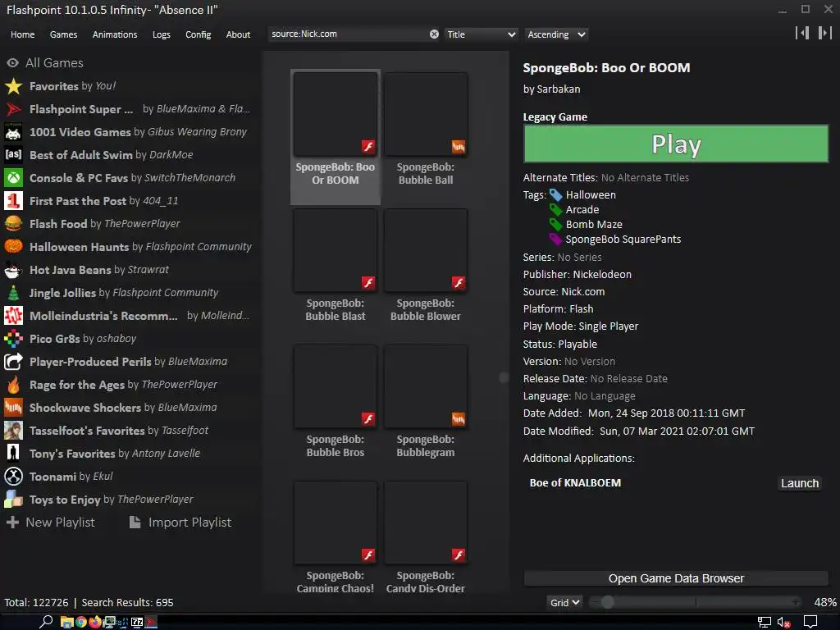
Task: Select SpongeBob: Boo Or BOOM thumbnail
Action: click(x=336, y=115)
